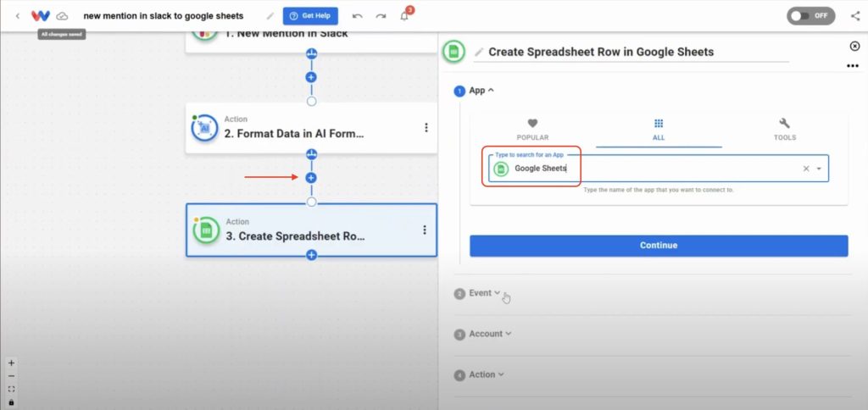Fit the workflow to screen
868x410 pixels.
pos(11,390)
